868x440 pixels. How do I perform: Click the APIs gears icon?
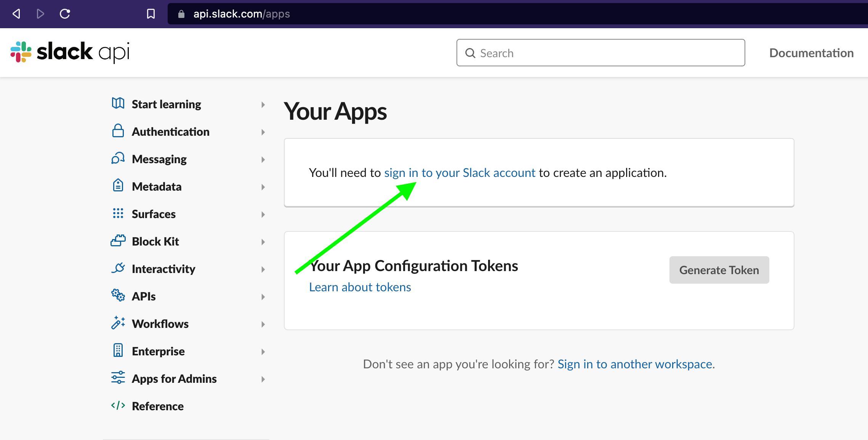pyautogui.click(x=118, y=295)
